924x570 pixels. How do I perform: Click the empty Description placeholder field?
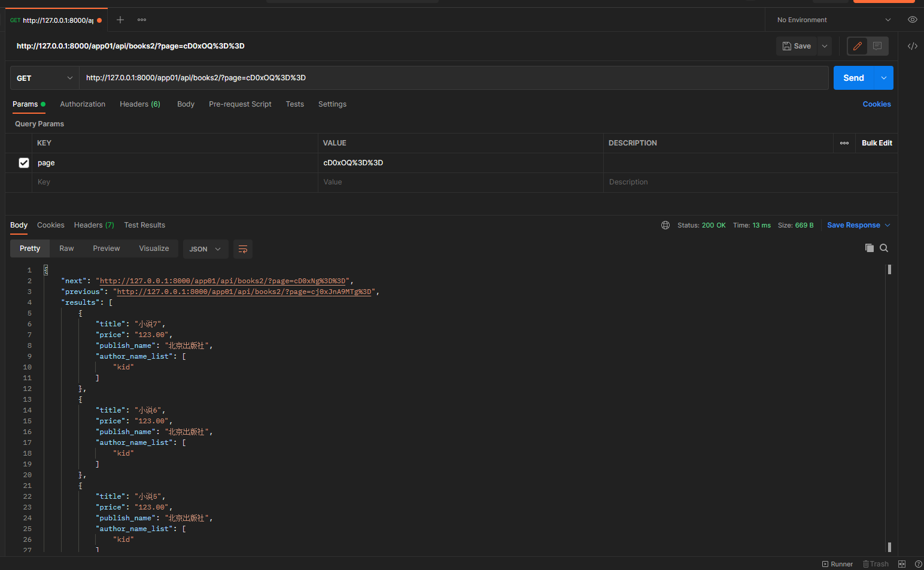[x=750, y=182]
